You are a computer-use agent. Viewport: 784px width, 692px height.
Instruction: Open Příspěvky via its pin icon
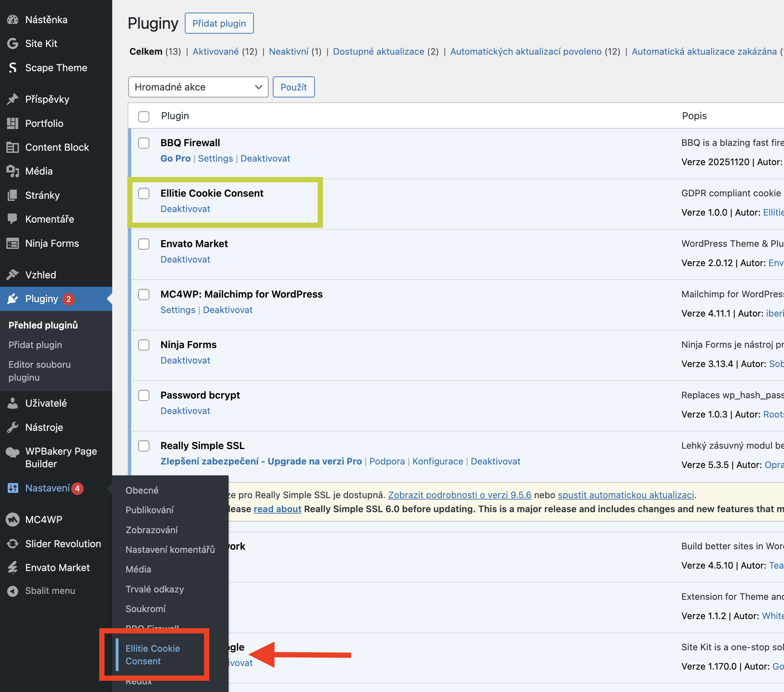coord(13,99)
